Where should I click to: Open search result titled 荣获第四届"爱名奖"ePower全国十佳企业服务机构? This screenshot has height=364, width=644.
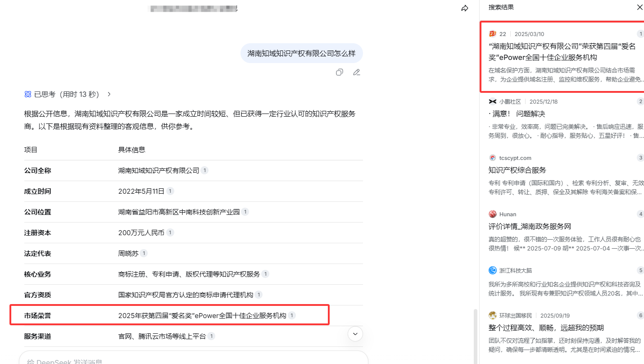click(562, 52)
